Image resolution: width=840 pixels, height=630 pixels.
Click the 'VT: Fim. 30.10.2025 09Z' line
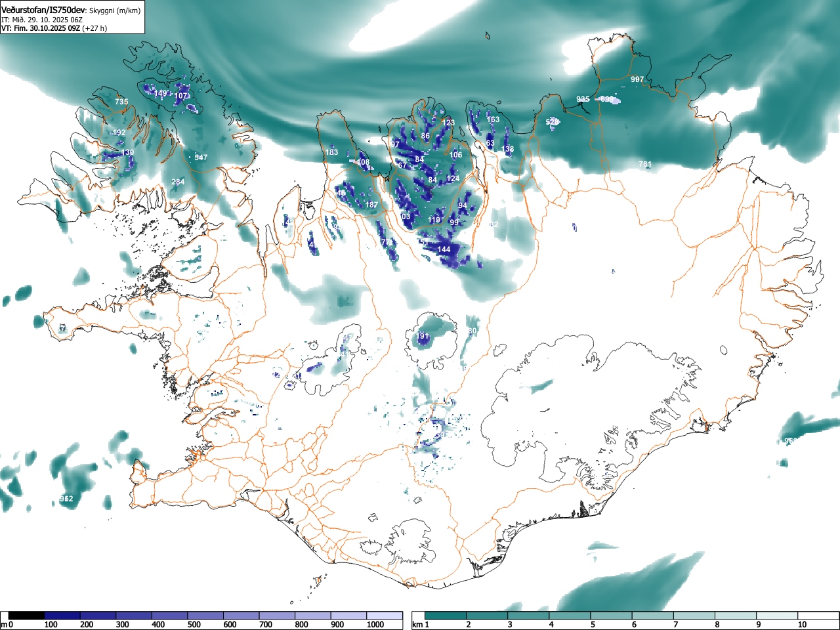click(x=41, y=28)
